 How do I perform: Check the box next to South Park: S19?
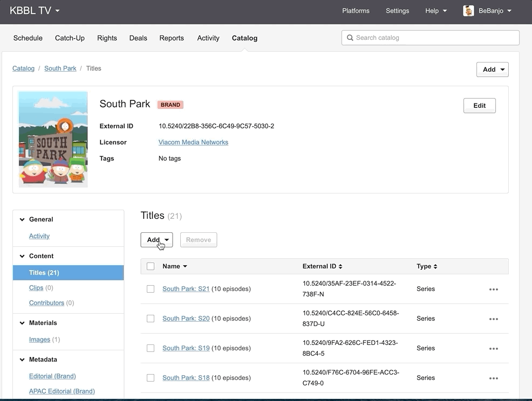151,348
